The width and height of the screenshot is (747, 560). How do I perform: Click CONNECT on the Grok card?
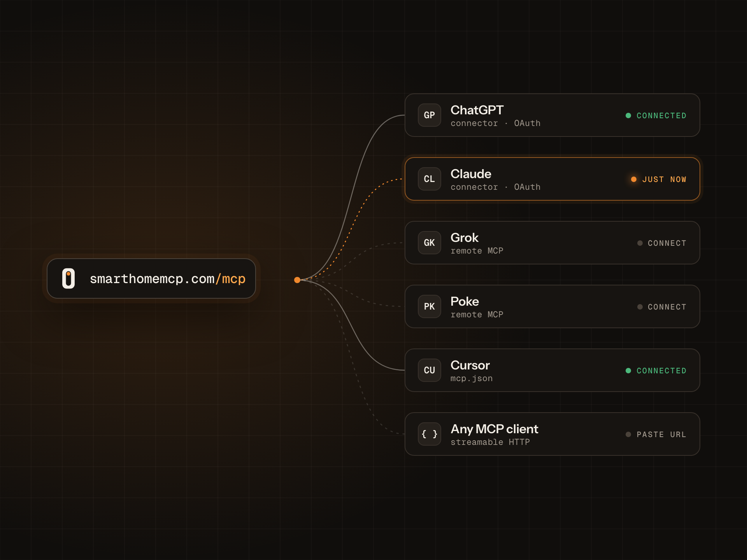pyautogui.click(x=662, y=243)
